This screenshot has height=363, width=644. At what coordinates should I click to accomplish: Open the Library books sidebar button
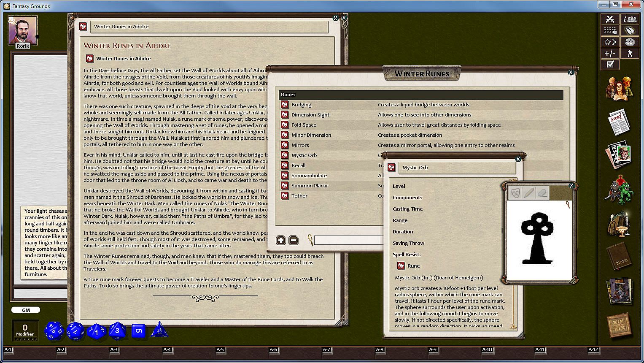tap(620, 291)
